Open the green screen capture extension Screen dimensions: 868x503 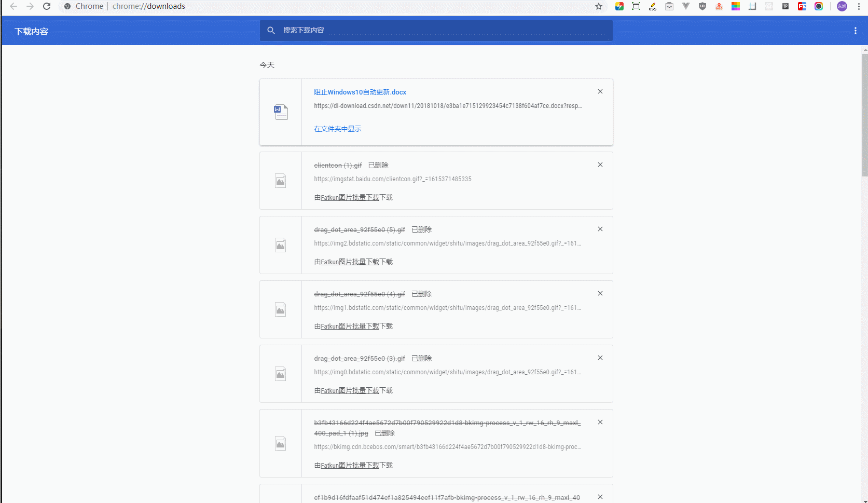point(636,6)
